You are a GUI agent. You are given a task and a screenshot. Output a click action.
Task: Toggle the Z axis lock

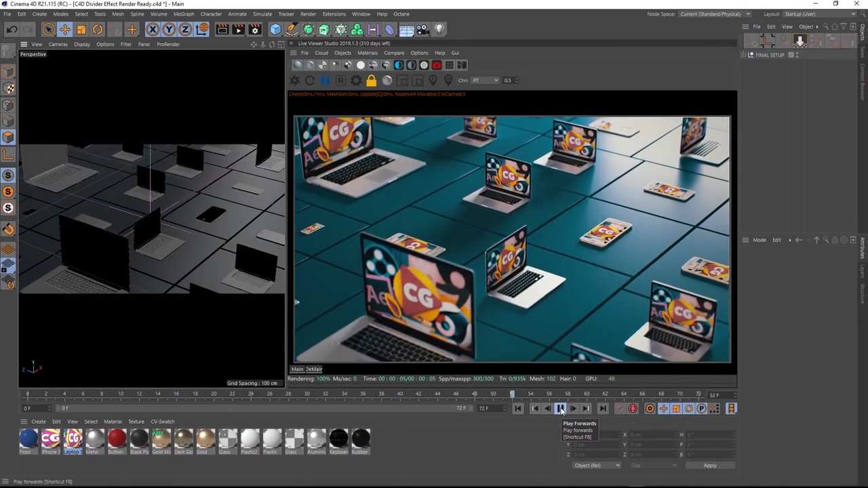tap(185, 29)
